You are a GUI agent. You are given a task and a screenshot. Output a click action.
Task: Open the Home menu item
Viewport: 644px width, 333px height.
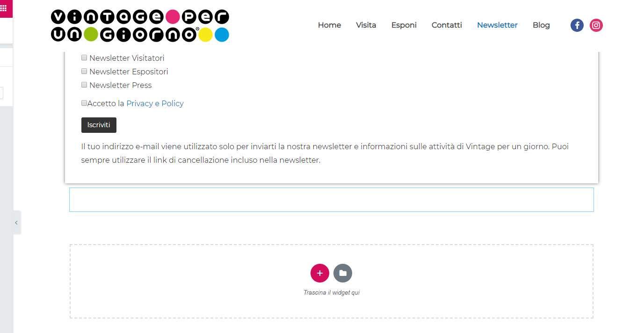click(329, 25)
